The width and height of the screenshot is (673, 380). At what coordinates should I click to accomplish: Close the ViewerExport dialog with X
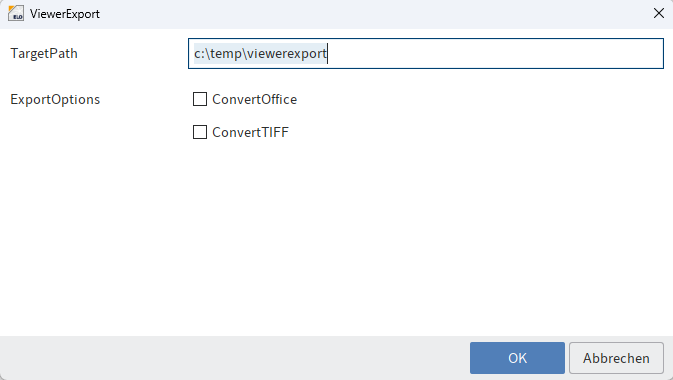[659, 13]
